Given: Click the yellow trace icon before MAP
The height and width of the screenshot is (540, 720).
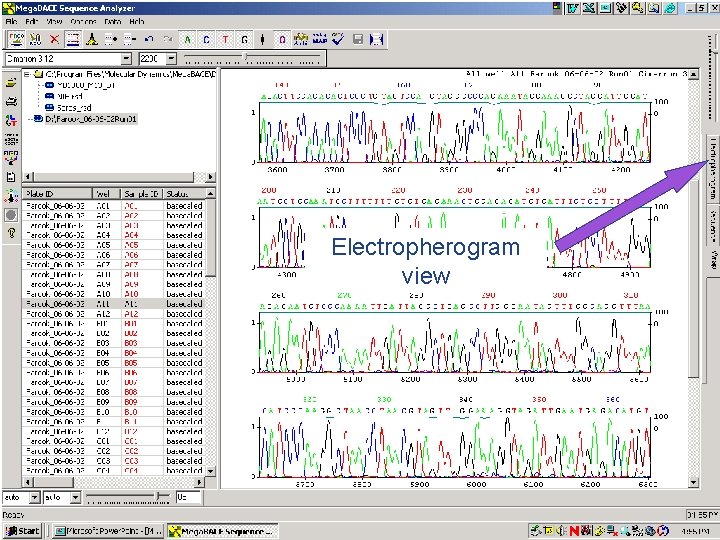Looking at the screenshot, I should (301, 39).
